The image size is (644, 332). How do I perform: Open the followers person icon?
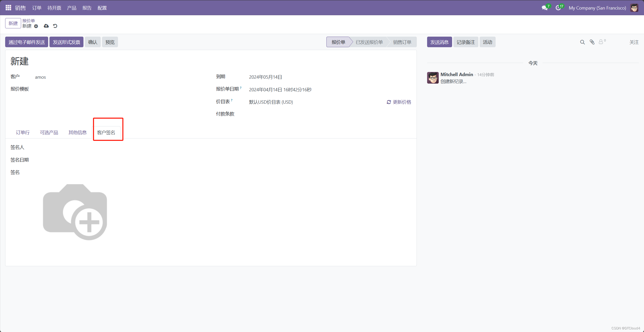pos(601,42)
